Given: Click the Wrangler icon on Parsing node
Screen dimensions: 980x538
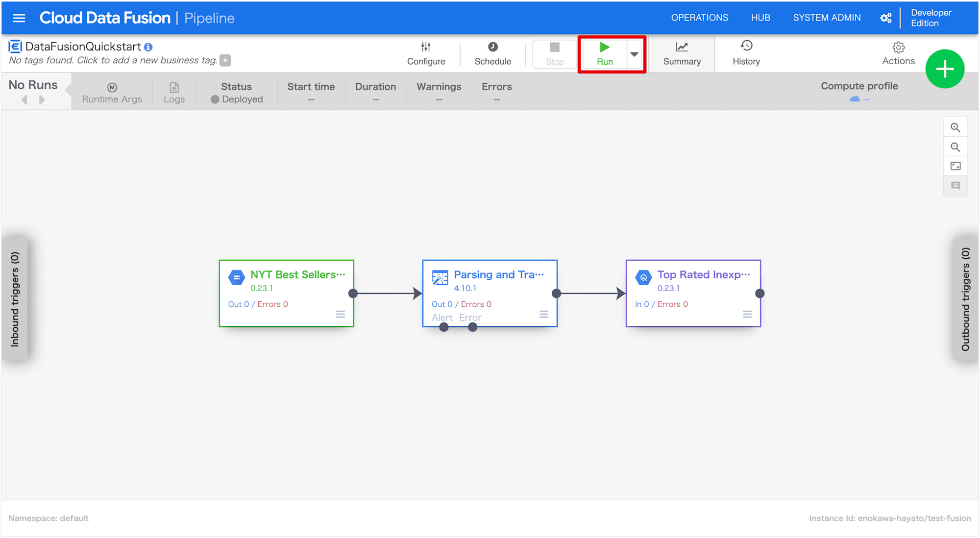Looking at the screenshot, I should pyautogui.click(x=440, y=277).
